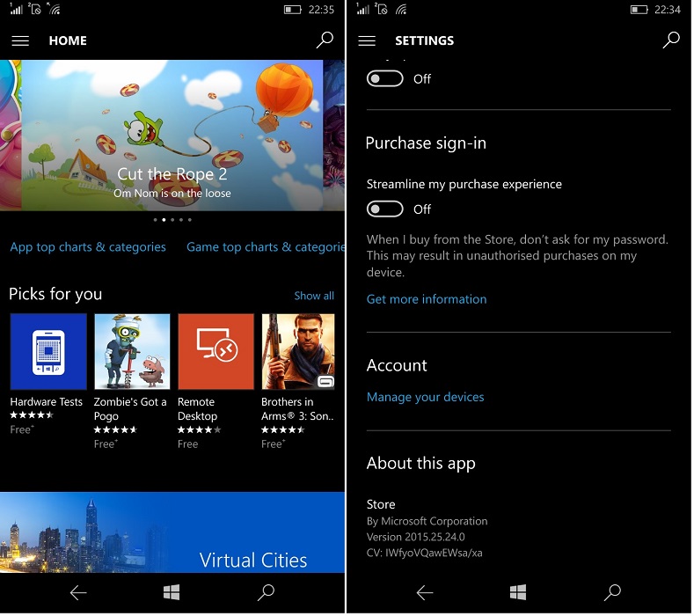Tap battery icon in Home status bar
Viewport: 694px width, 616px height.
pyautogui.click(x=293, y=10)
